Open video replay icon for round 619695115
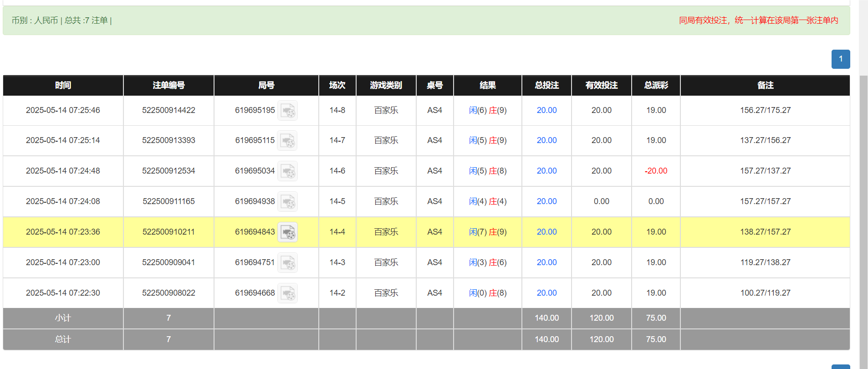 pos(288,141)
